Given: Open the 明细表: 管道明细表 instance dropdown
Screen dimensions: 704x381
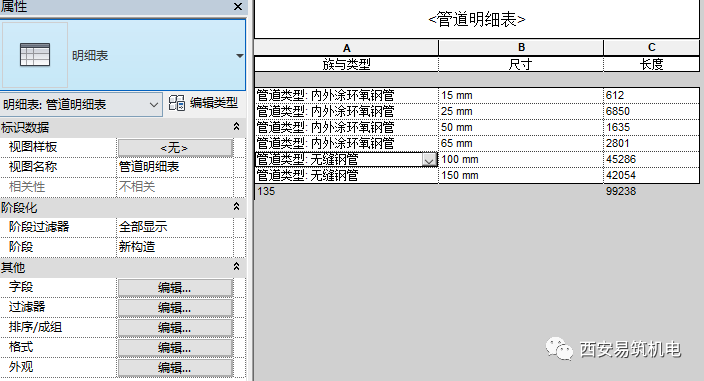Looking at the screenshot, I should 81,105.
